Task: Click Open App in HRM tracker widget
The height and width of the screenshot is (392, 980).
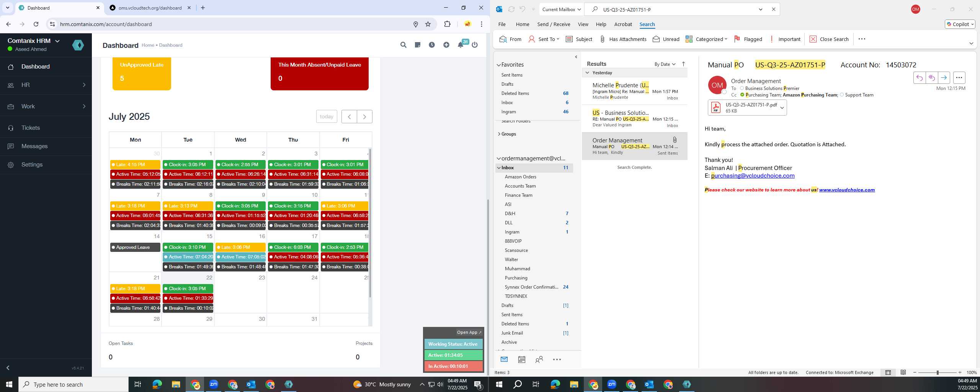Action: point(469,332)
